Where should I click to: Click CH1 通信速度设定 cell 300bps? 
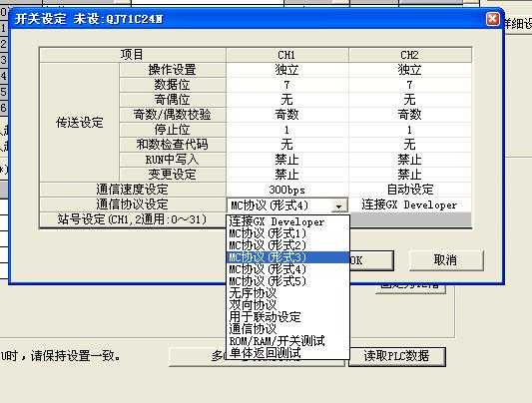click(287, 190)
